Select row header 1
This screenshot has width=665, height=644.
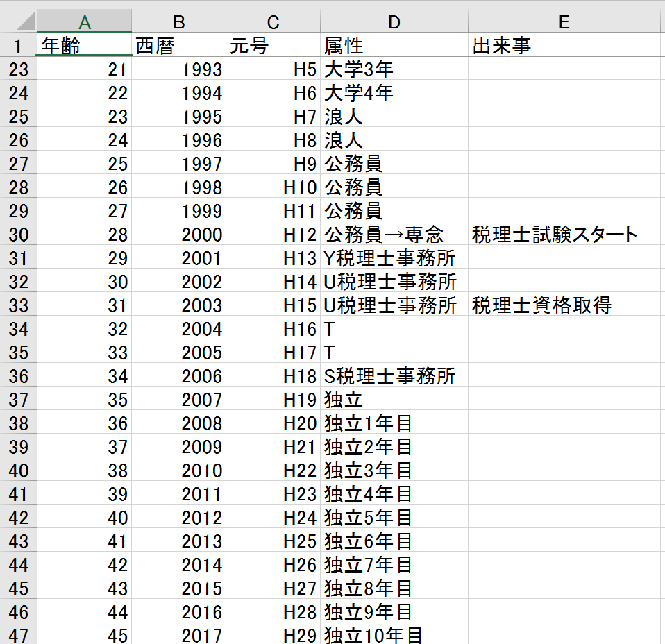pyautogui.click(x=18, y=44)
